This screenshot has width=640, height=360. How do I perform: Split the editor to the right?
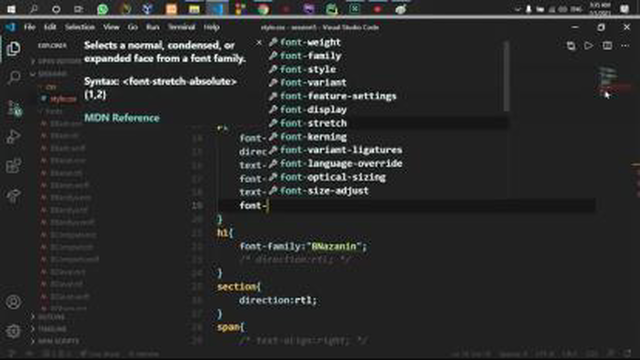tap(607, 46)
